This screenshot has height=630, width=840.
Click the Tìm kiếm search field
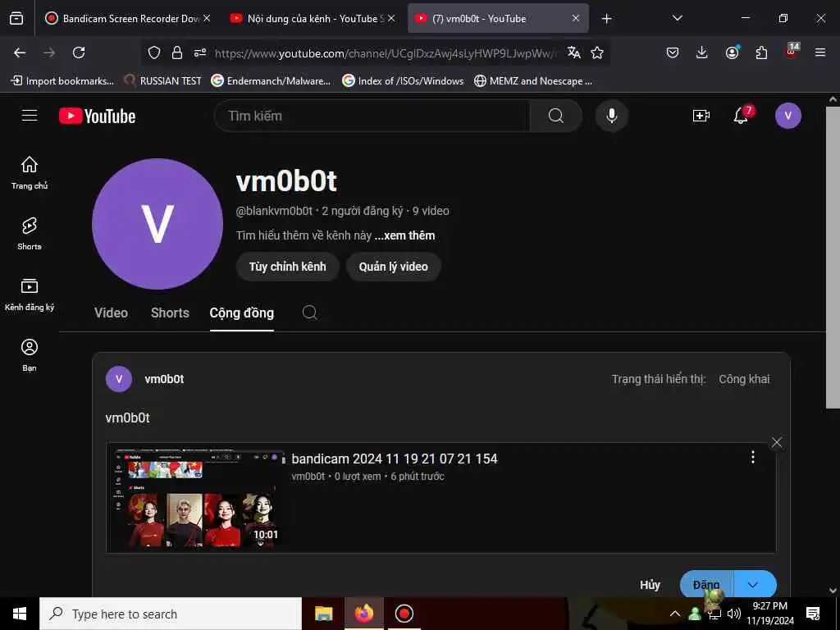372,116
